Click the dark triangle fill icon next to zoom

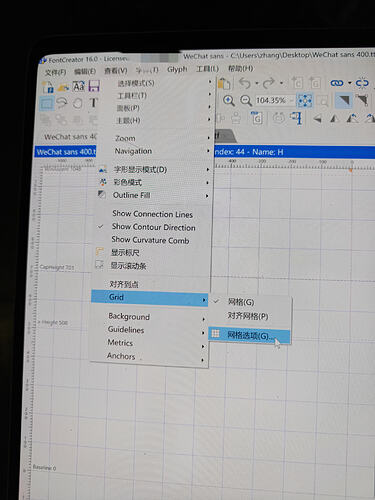[343, 100]
